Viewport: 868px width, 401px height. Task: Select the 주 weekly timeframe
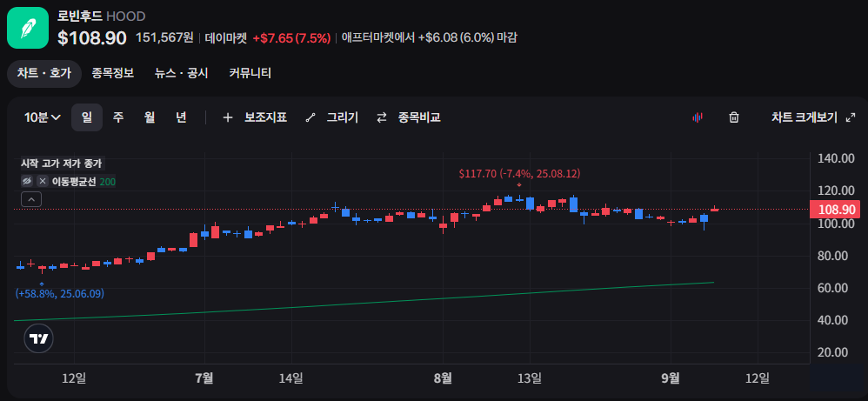[x=118, y=117]
